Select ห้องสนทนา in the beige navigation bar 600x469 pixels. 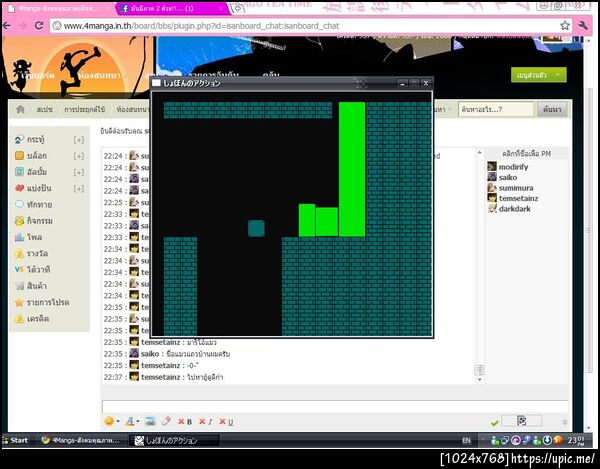tap(133, 109)
